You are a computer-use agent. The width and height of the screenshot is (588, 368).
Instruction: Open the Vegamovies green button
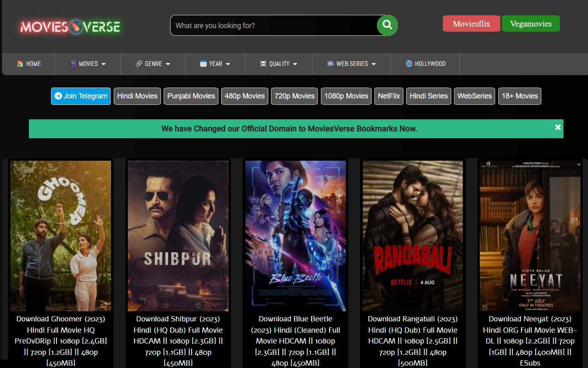(x=531, y=24)
